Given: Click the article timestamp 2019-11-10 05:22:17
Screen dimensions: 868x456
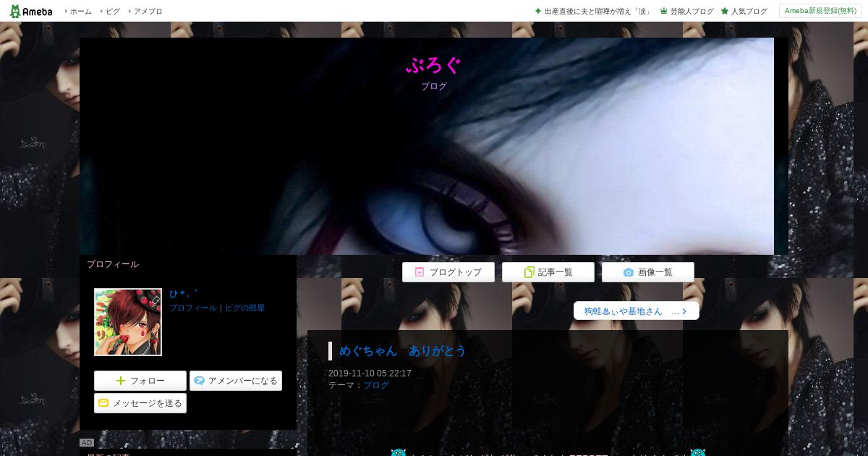Looking at the screenshot, I should tap(370, 373).
